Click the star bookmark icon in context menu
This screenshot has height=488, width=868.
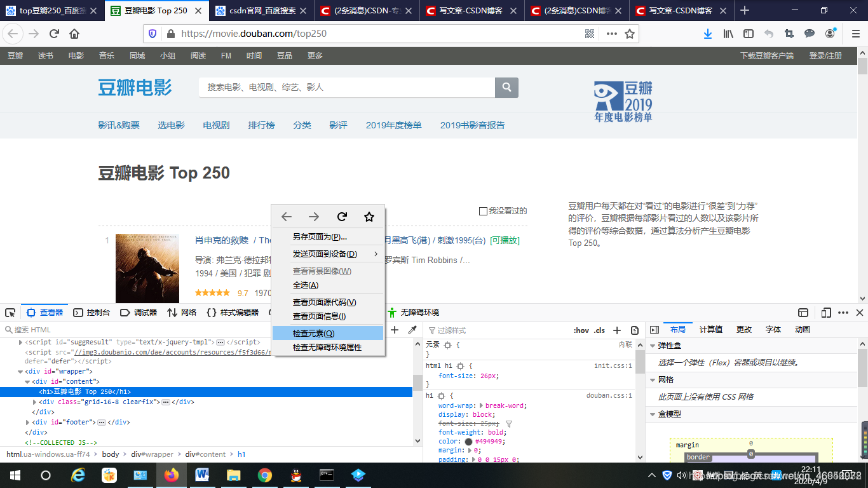click(x=369, y=217)
